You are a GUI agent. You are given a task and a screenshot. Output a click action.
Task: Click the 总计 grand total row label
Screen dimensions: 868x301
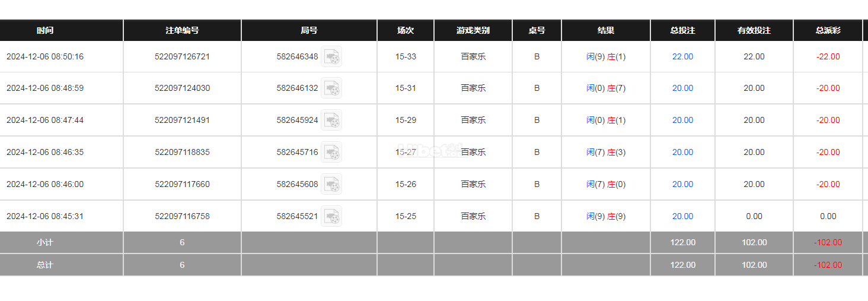(45, 265)
